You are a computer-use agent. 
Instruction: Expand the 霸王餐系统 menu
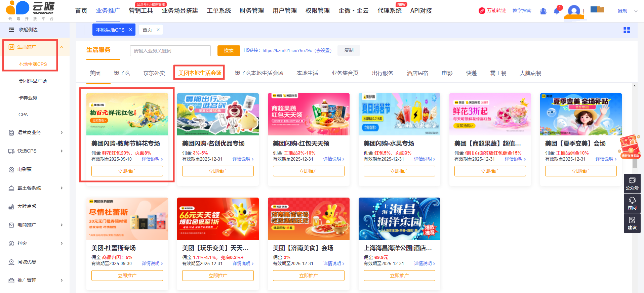pyautogui.click(x=62, y=188)
